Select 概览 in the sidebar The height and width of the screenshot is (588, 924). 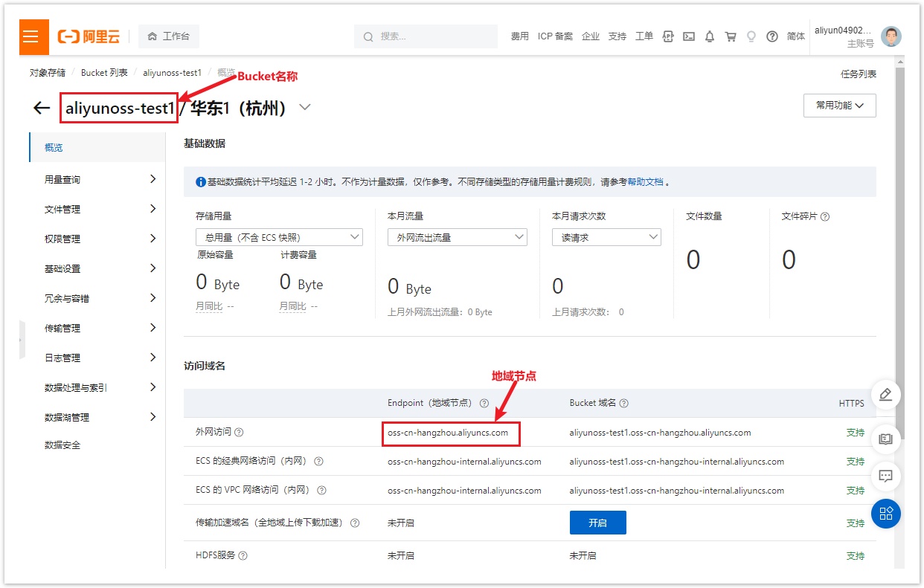pyautogui.click(x=97, y=148)
